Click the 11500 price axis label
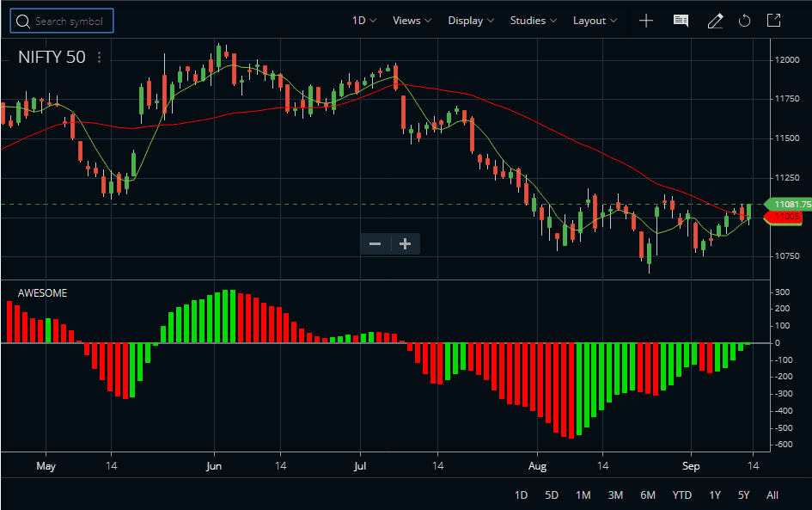812x510 pixels. tap(786, 138)
